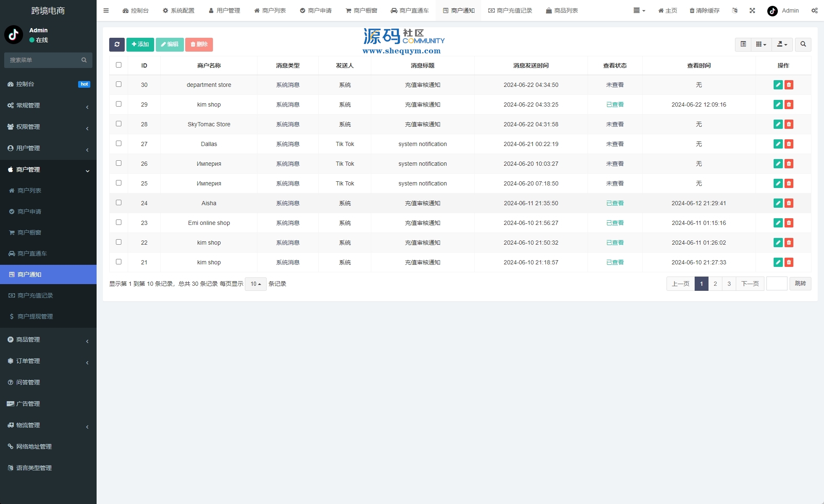Click the delete icon for row 26

tap(789, 164)
